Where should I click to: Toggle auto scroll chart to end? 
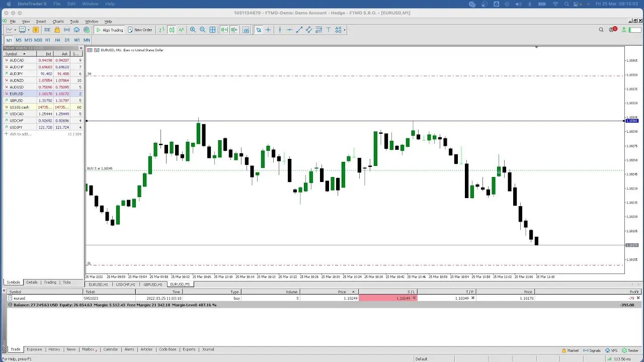click(224, 30)
